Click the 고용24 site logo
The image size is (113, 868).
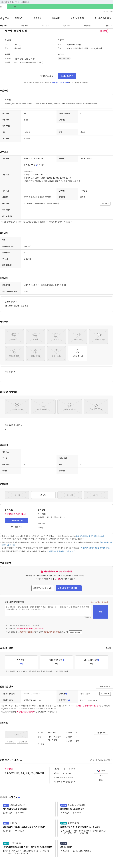point(4,18)
